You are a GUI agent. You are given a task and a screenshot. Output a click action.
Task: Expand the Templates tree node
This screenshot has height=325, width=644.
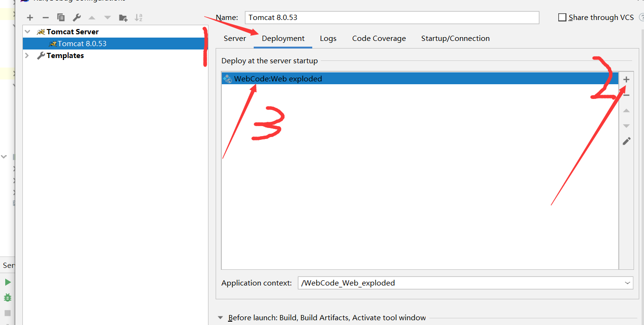pos(28,56)
